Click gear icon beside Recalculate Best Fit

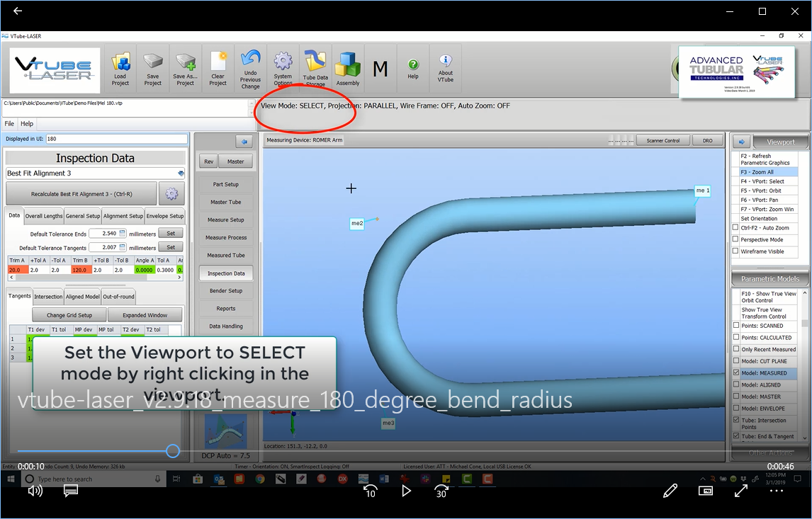point(171,193)
